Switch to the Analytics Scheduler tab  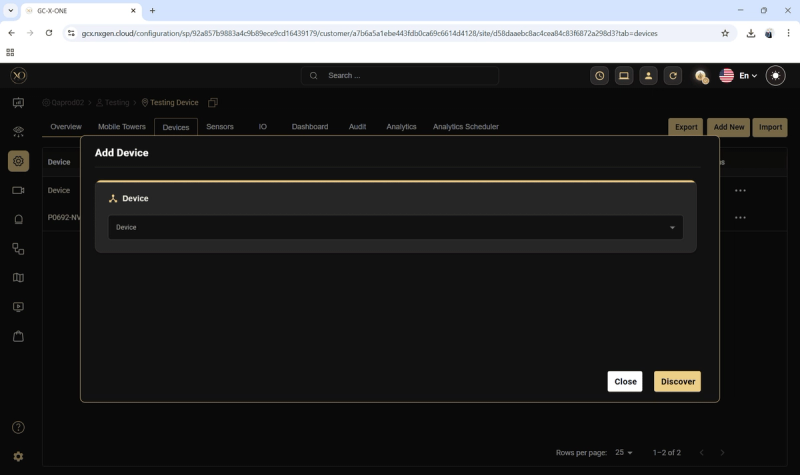point(466,127)
